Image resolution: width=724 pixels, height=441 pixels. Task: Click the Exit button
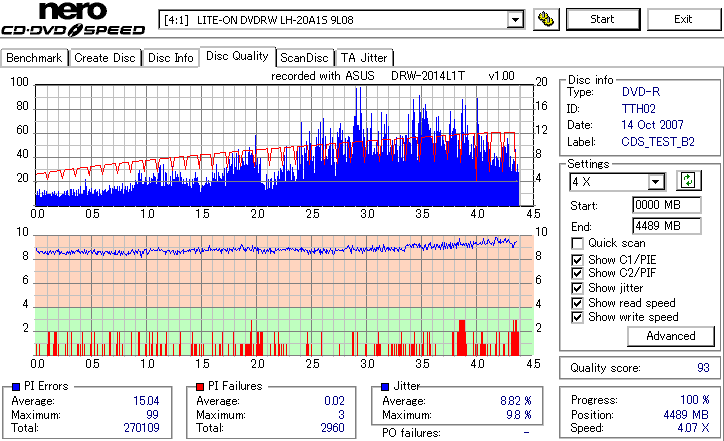coord(683,19)
